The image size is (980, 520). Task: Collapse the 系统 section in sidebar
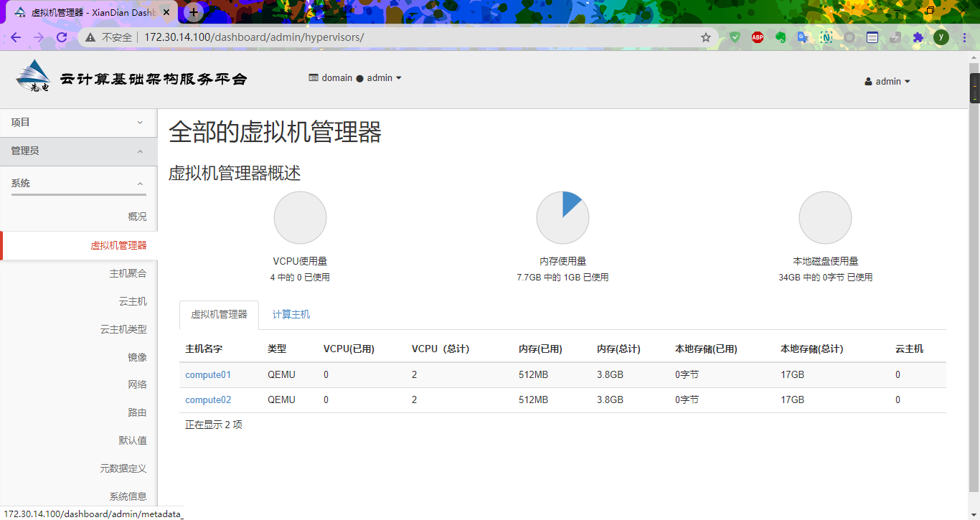coord(78,183)
